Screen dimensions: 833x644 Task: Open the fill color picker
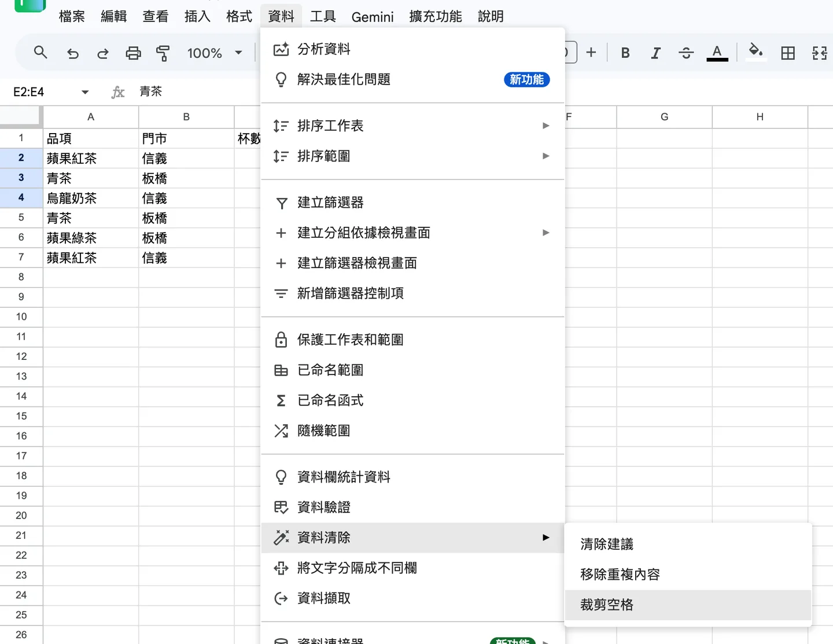(755, 51)
